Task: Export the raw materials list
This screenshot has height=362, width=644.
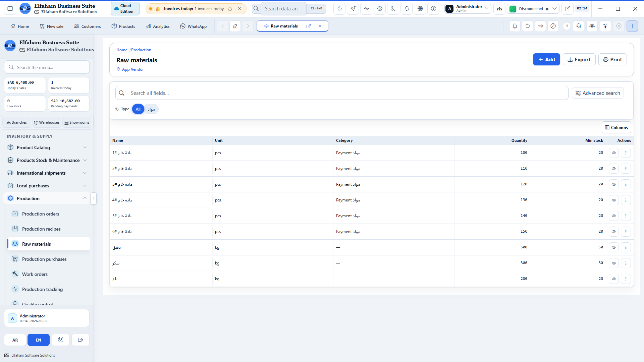Action: coord(579,60)
